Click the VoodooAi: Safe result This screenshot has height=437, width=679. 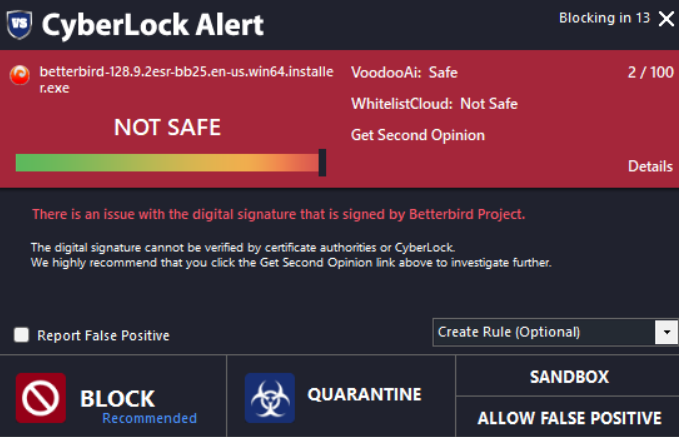pyautogui.click(x=404, y=72)
